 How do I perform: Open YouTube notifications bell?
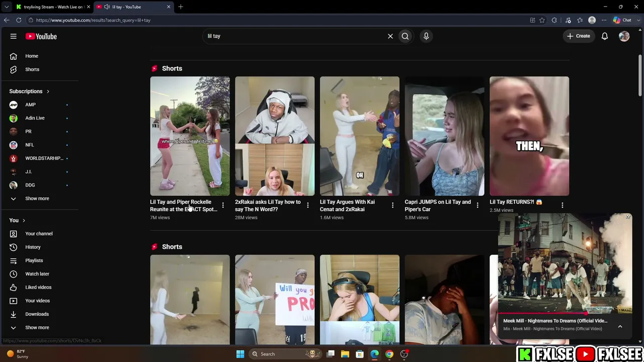tap(605, 36)
